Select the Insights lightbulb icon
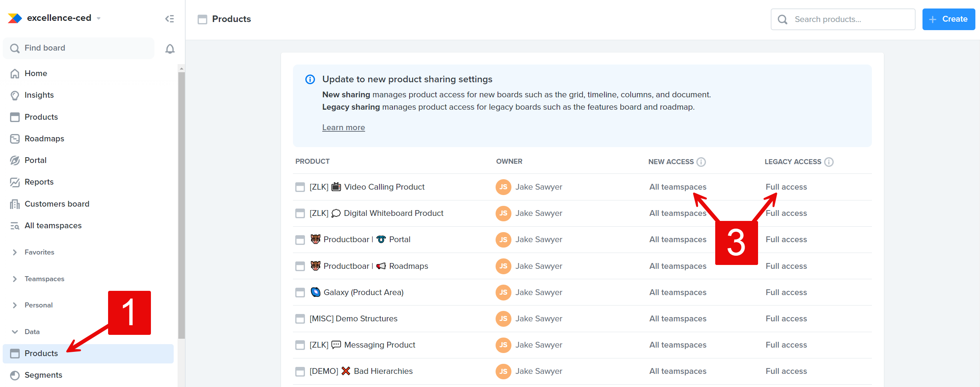 coord(14,95)
